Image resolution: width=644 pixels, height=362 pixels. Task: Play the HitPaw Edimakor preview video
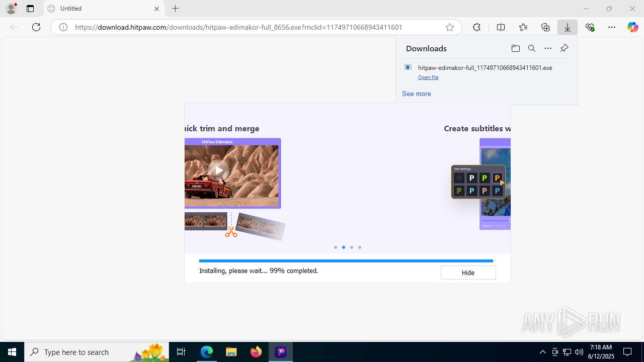tap(219, 170)
